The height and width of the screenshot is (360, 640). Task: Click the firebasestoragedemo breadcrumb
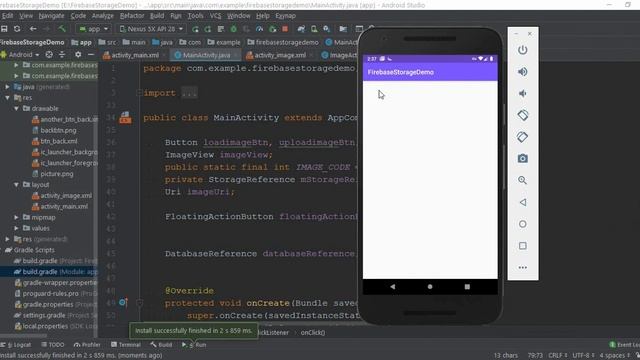tap(283, 42)
